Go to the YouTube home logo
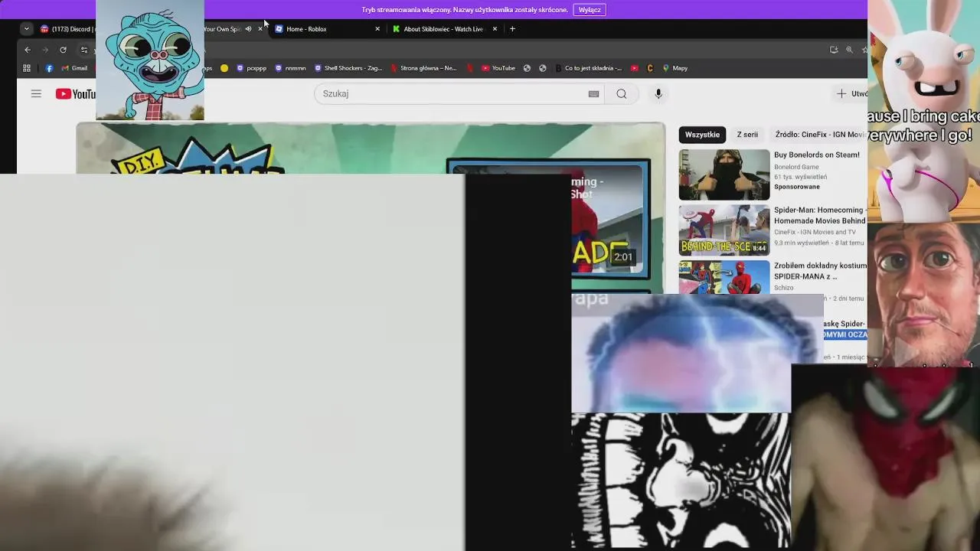 click(75, 94)
